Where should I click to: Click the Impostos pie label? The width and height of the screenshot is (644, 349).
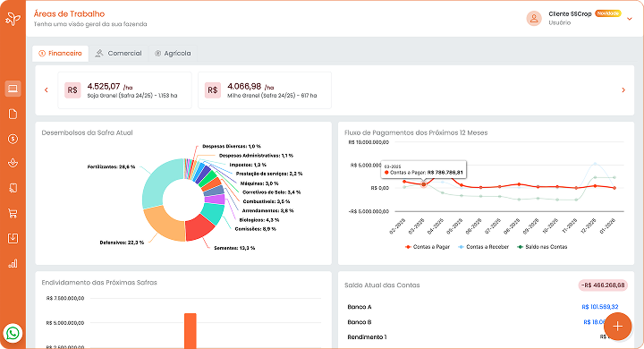248,165
